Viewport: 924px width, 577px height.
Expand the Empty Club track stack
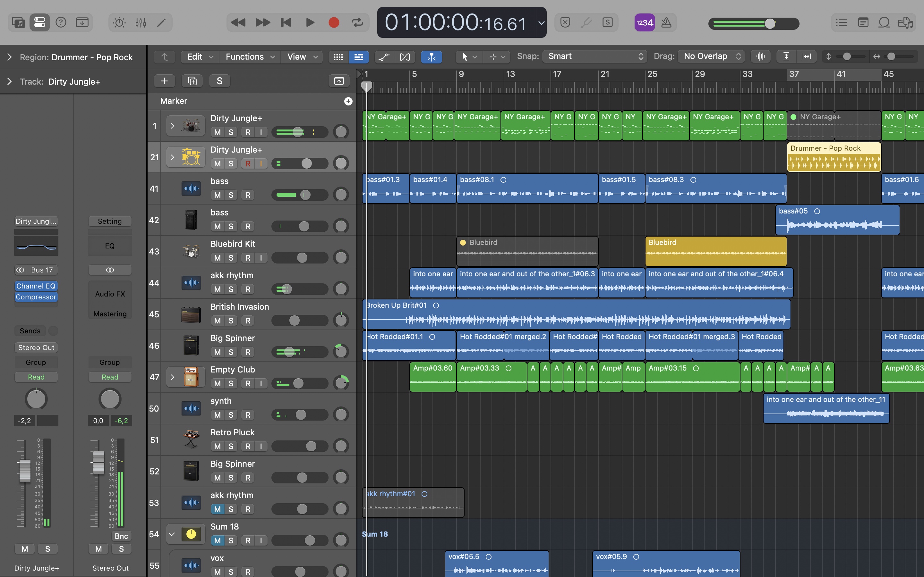coord(172,377)
